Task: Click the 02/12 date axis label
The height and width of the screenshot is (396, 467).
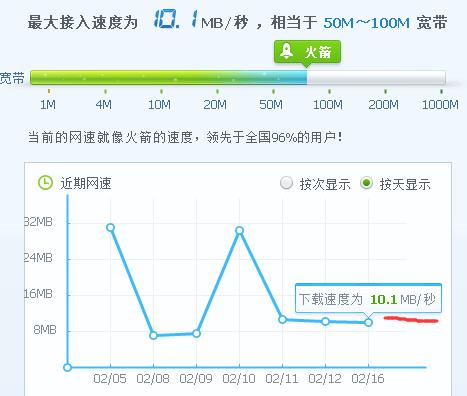Action: [325, 379]
